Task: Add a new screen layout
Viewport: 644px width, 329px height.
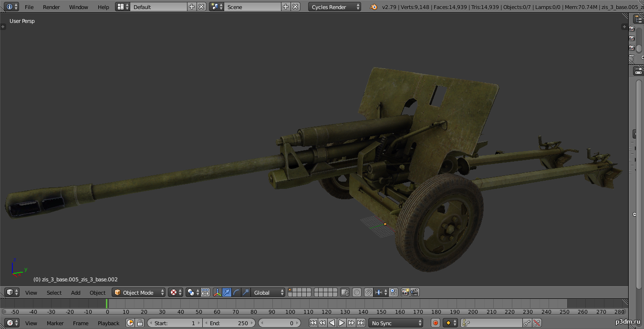Action: pos(192,7)
